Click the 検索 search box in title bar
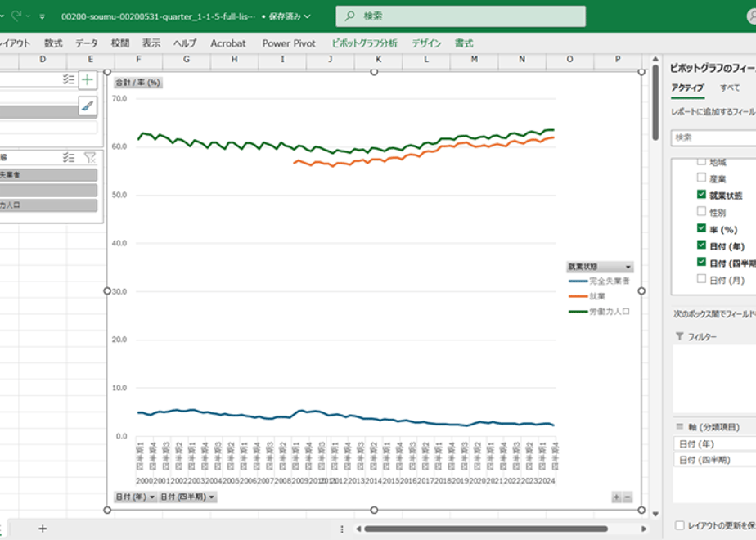 pyautogui.click(x=461, y=16)
